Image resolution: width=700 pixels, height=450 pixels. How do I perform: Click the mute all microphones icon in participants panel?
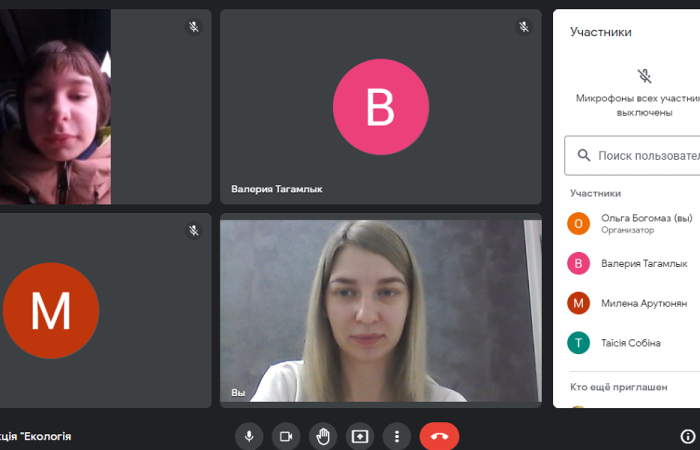pyautogui.click(x=645, y=76)
